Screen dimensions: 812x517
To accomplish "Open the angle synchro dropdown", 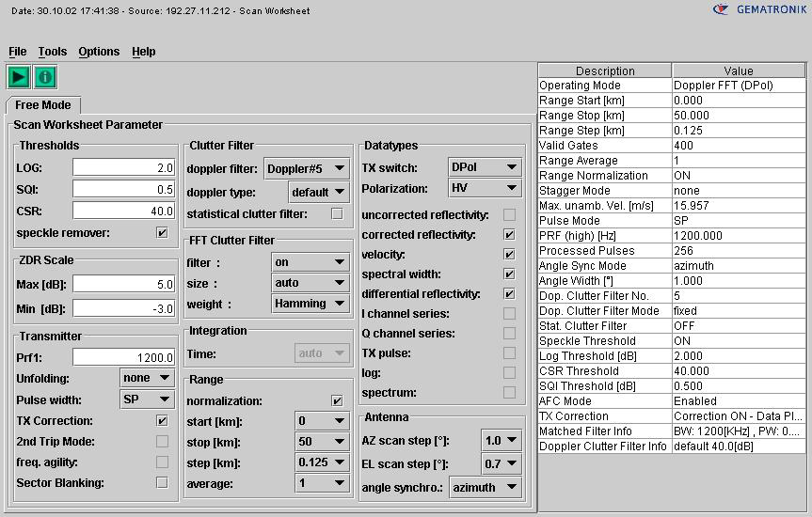I will tap(486, 487).
